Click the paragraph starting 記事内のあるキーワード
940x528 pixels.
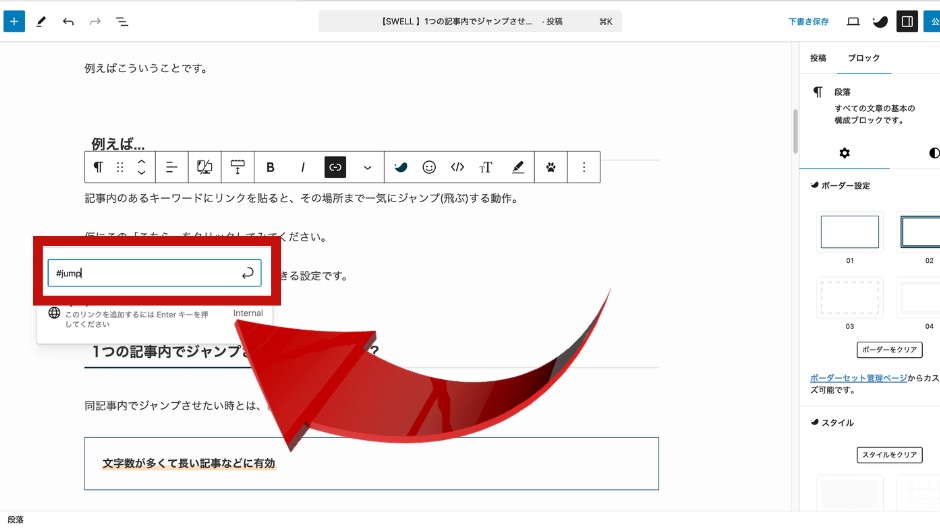301,198
